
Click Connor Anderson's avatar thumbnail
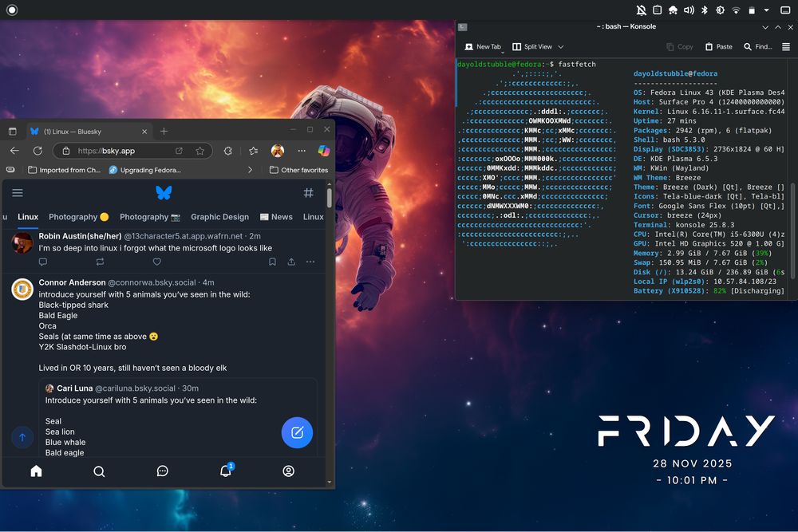point(22,290)
